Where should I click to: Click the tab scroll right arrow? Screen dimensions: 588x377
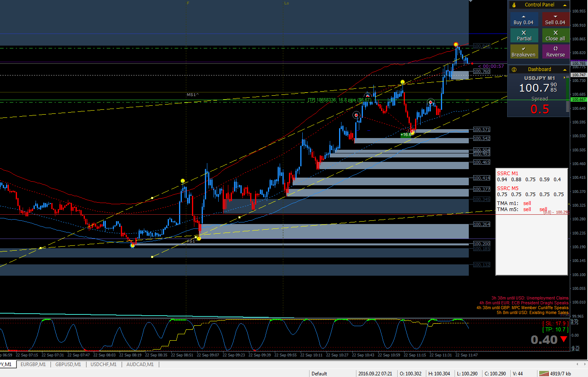point(584,364)
